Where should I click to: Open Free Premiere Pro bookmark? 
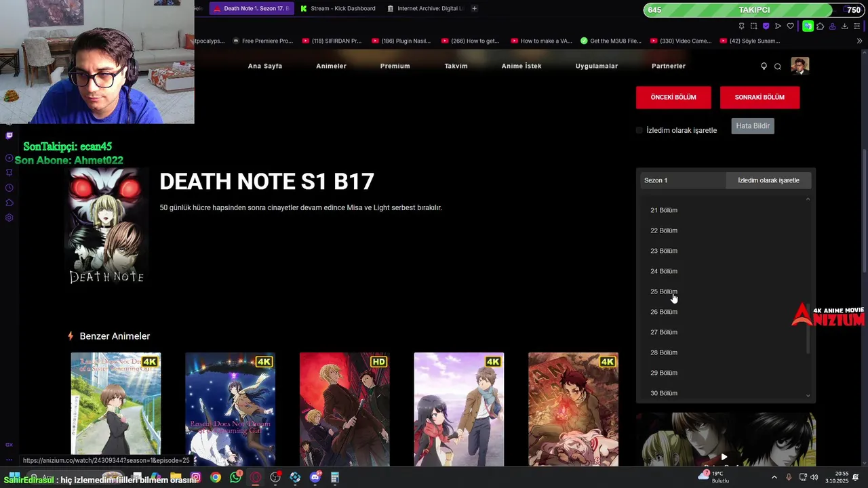(262, 41)
